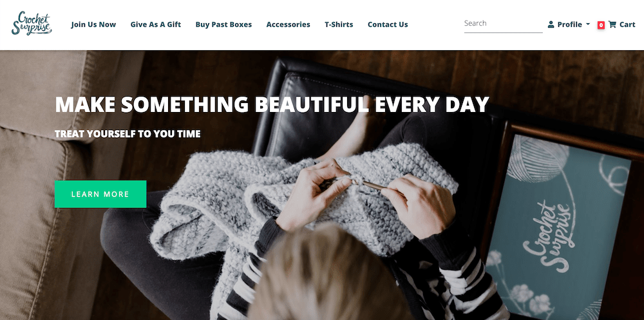The height and width of the screenshot is (320, 644).
Task: Click the Treat Yourself To You Time subheading
Action: point(128,134)
